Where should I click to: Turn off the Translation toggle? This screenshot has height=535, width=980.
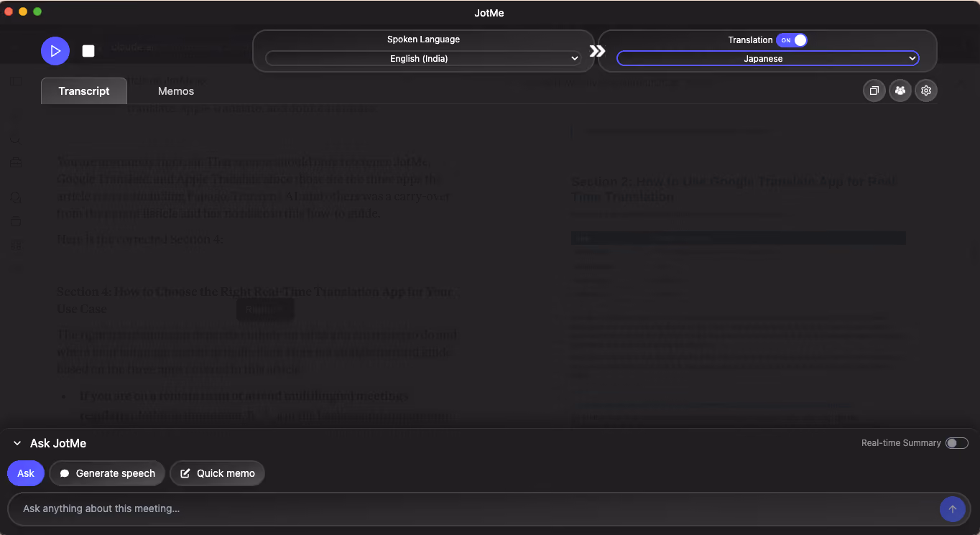tap(792, 40)
